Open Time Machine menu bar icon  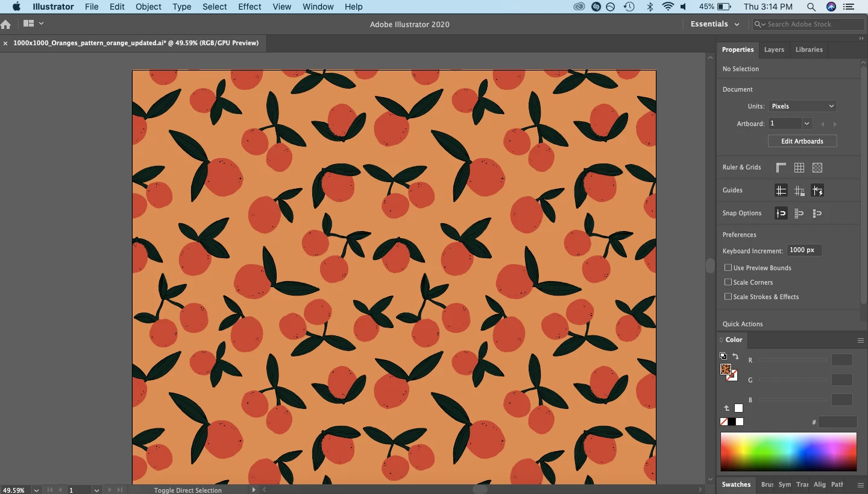(x=629, y=7)
